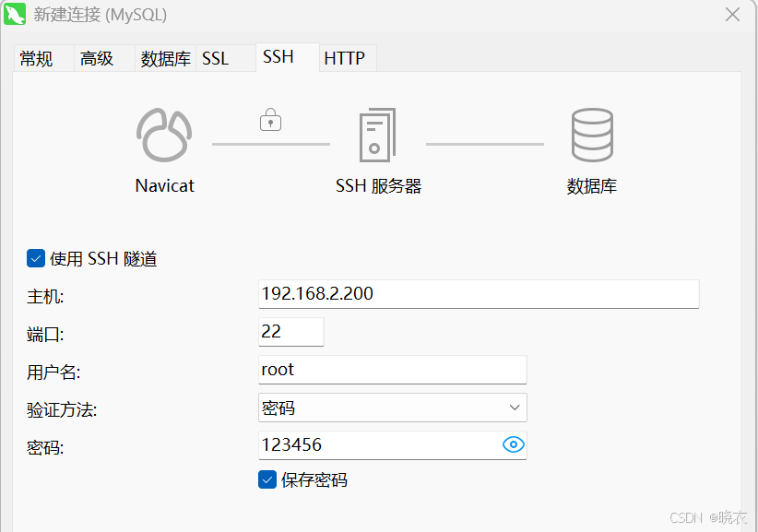Switch to the SSL tab
Viewport: 758px width, 532px height.
click(226, 58)
